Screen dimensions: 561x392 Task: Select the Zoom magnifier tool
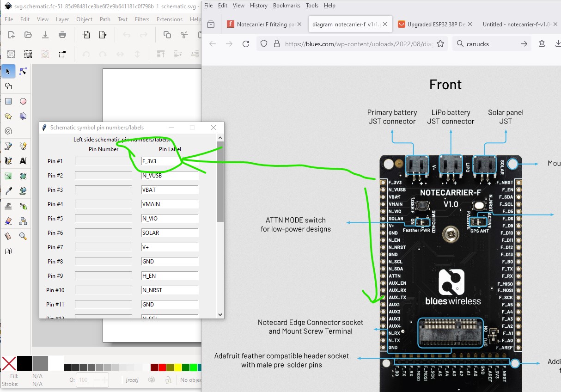click(23, 236)
